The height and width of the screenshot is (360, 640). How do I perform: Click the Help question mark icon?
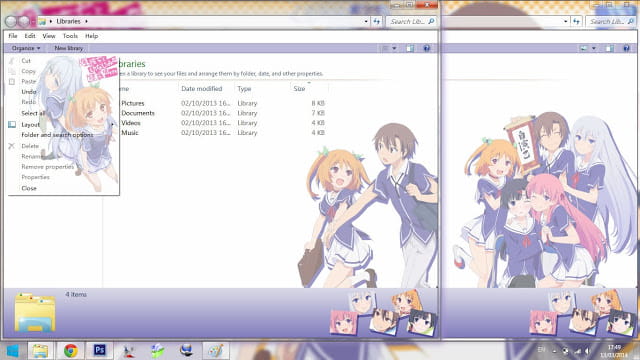tap(427, 48)
